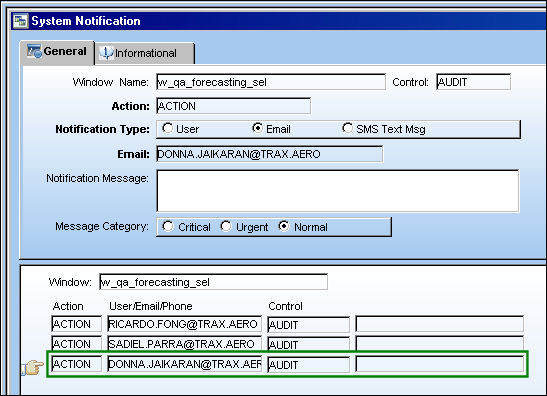
Task: Click the Control column header in list
Action: pos(285,306)
